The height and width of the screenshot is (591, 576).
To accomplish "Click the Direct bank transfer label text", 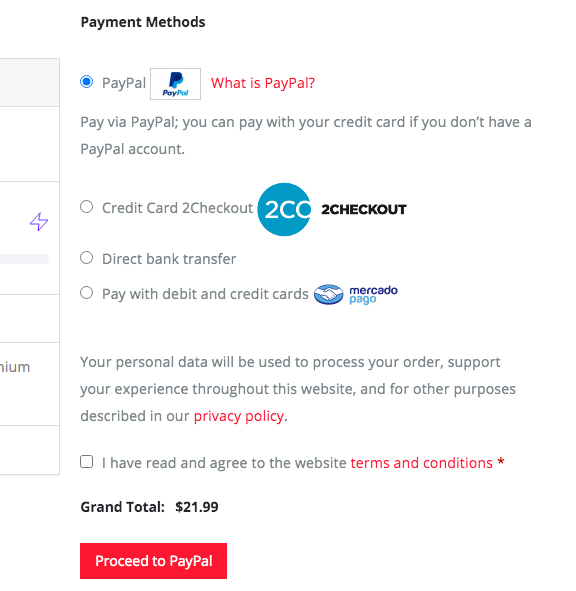I will [169, 259].
